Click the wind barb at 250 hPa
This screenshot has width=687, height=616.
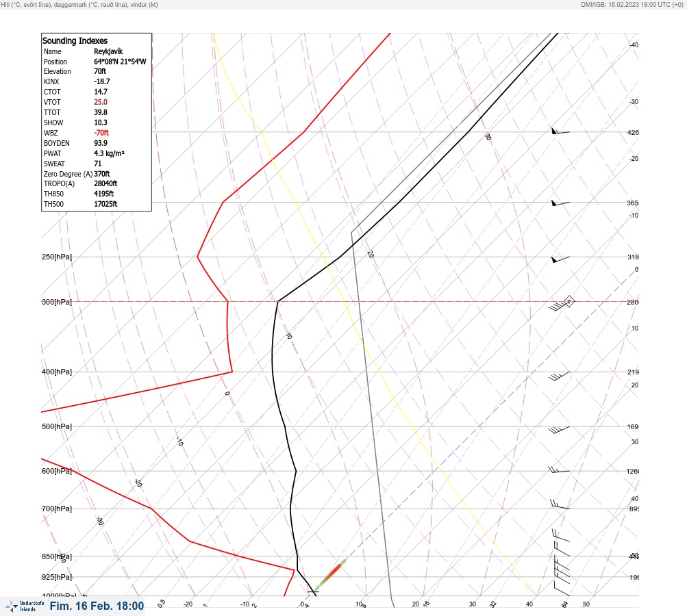[x=560, y=259]
